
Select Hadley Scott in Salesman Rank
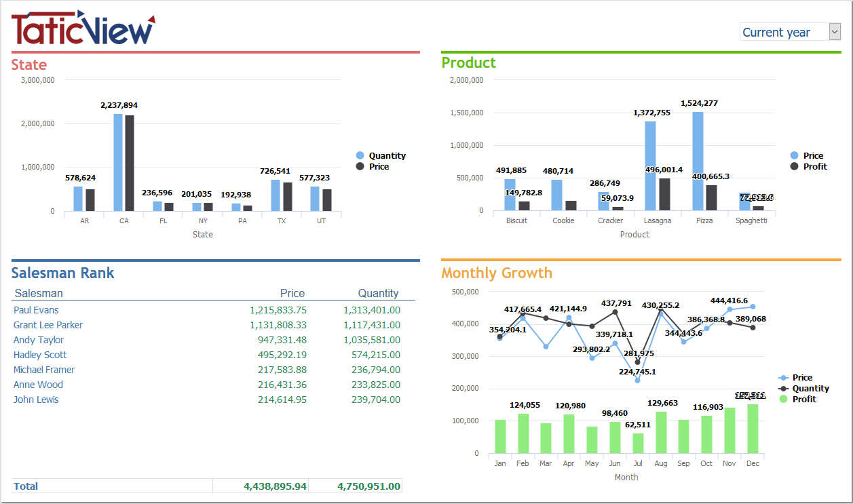point(40,355)
